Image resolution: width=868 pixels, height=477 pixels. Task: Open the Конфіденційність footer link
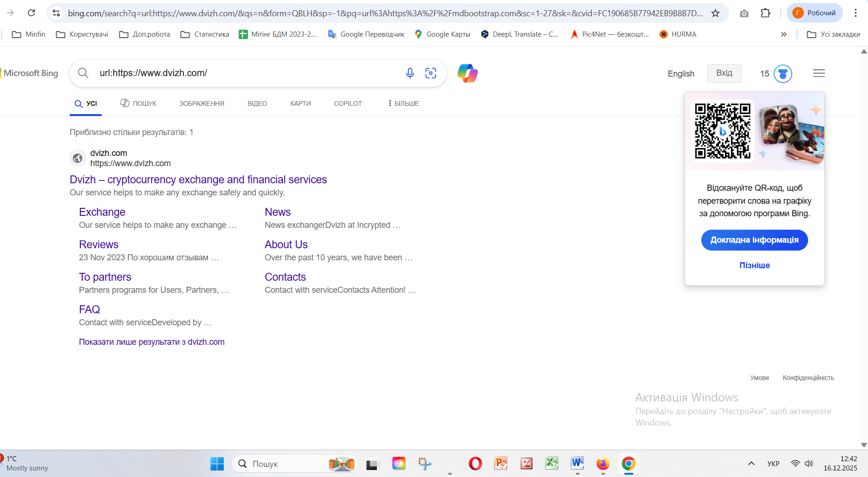tap(808, 378)
